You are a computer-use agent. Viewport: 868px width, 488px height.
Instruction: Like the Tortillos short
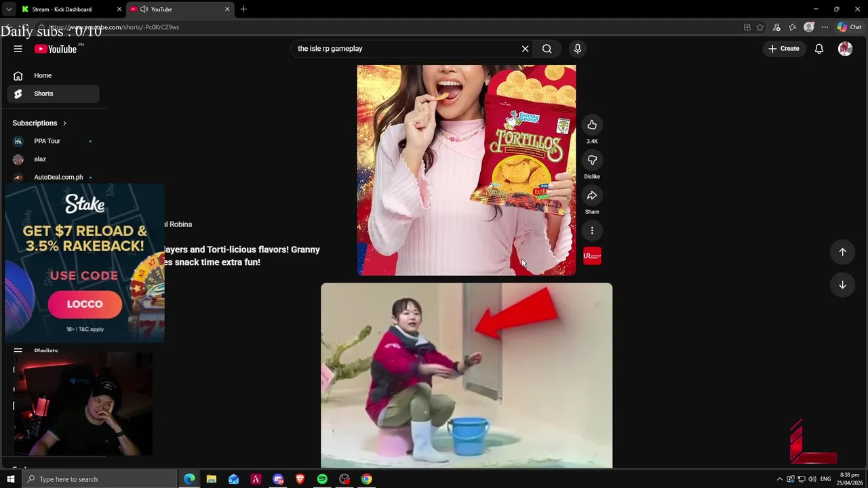pyautogui.click(x=592, y=125)
